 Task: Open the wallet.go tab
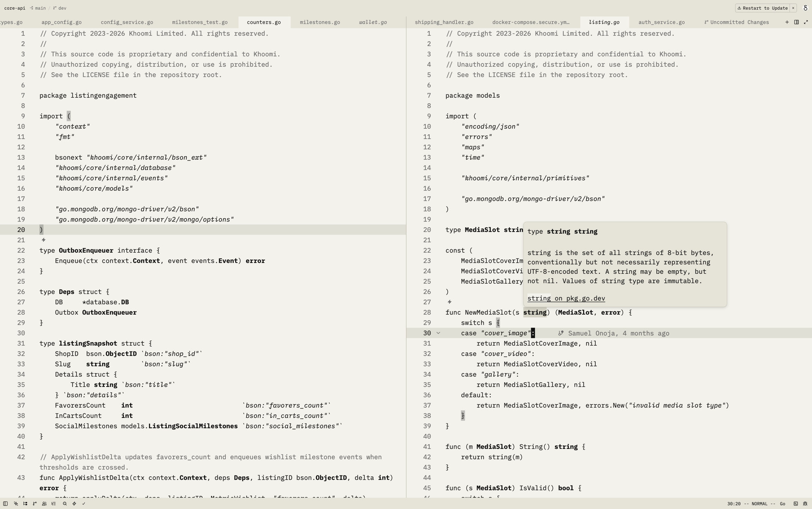[x=373, y=22]
